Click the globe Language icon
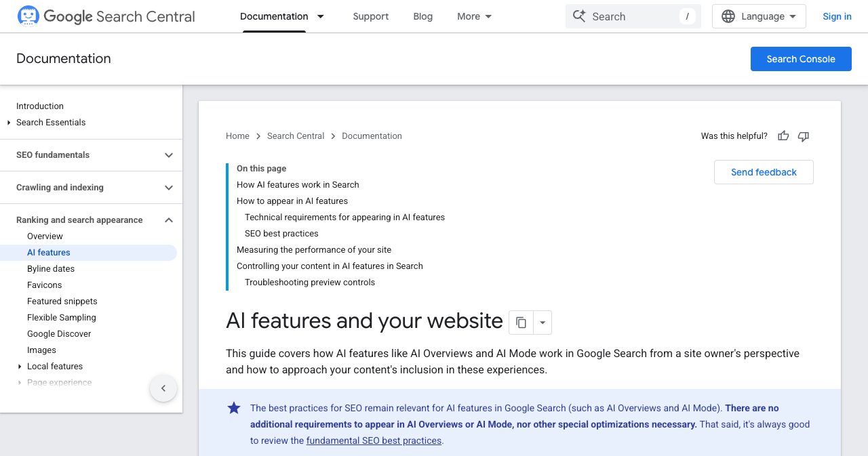 728,16
